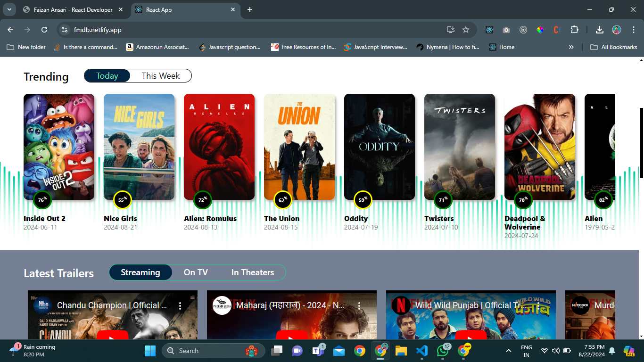Open the new tab plus button
Image resolution: width=644 pixels, height=362 pixels.
point(250,9)
